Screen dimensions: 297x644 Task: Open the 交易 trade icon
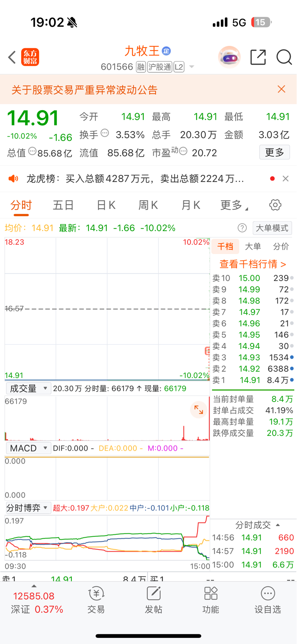click(x=96, y=600)
